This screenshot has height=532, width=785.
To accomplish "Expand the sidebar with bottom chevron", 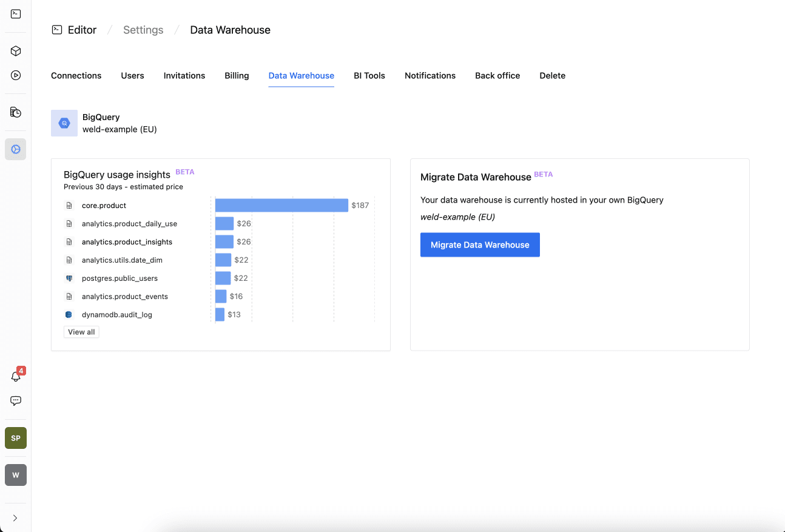I will click(x=15, y=518).
